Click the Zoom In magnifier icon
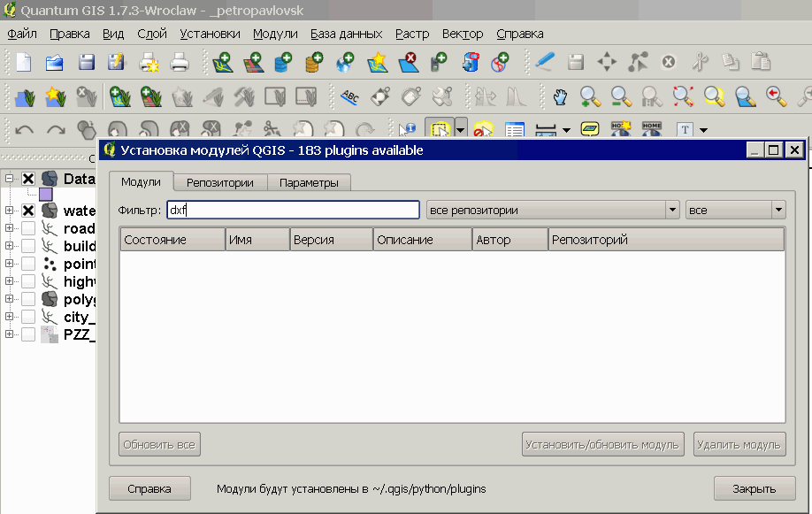This screenshot has height=514, width=812. click(x=590, y=96)
